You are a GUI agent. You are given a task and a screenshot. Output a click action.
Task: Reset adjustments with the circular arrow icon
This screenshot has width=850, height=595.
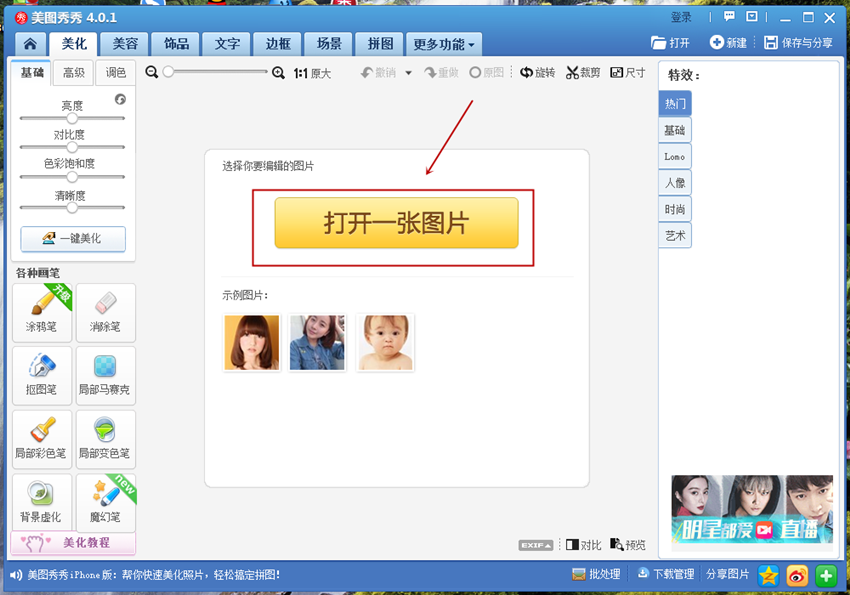(120, 99)
